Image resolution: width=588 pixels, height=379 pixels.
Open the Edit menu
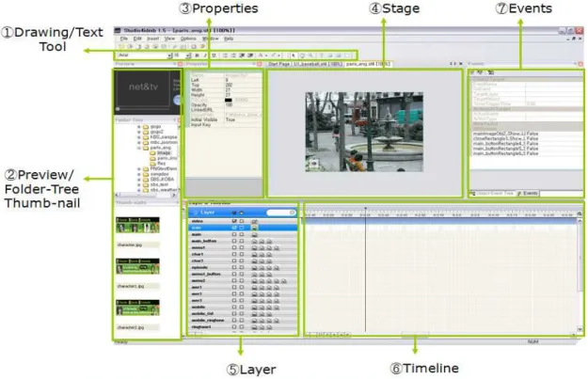pyautogui.click(x=137, y=39)
